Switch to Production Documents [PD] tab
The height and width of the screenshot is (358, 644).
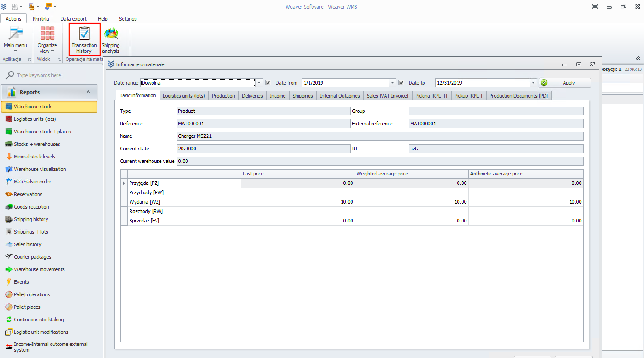click(x=518, y=96)
